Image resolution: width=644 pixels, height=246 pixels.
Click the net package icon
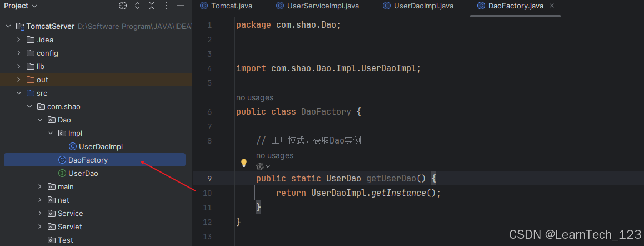[x=52, y=200]
